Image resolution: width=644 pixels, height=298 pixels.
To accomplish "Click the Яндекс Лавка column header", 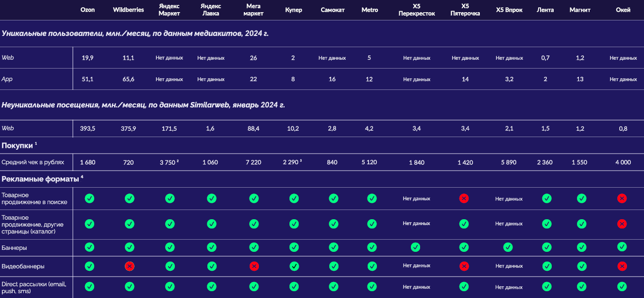I will (x=211, y=10).
